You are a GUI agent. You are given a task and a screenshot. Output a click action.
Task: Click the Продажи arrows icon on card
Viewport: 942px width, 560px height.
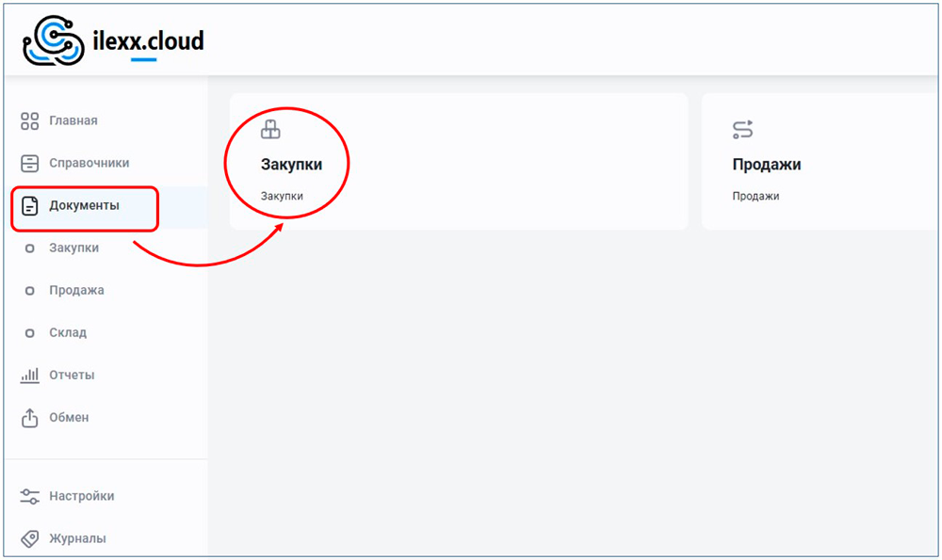coord(742,130)
